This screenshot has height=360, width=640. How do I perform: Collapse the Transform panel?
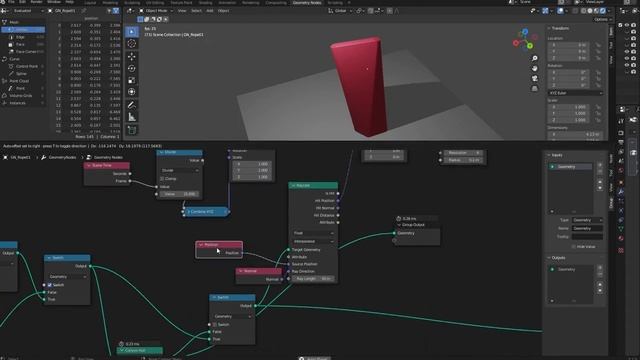click(560, 28)
